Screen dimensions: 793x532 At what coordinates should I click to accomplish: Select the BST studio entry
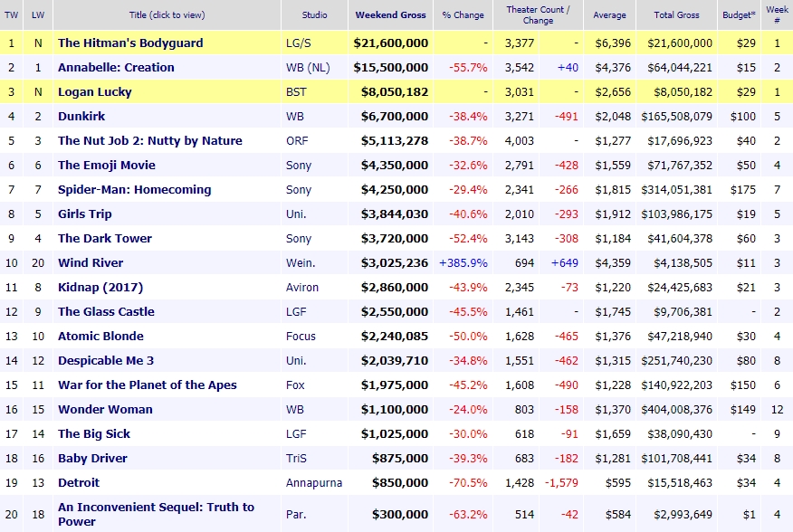[x=296, y=92]
